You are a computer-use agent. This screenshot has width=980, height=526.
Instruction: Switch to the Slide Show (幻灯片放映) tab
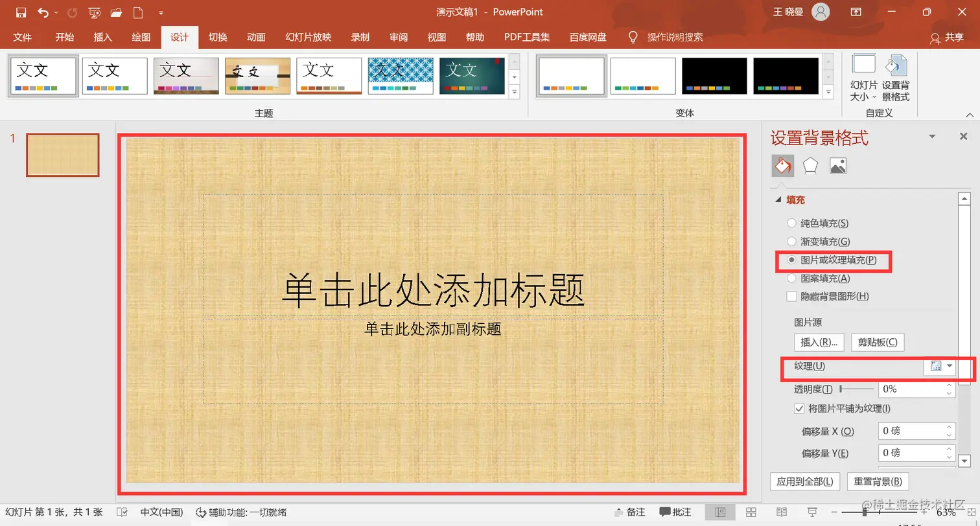coord(309,37)
